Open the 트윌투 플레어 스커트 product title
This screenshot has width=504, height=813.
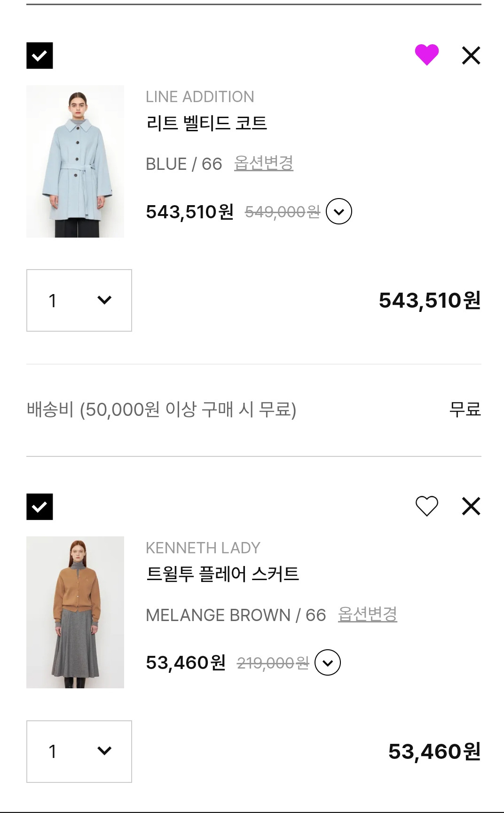(222, 574)
